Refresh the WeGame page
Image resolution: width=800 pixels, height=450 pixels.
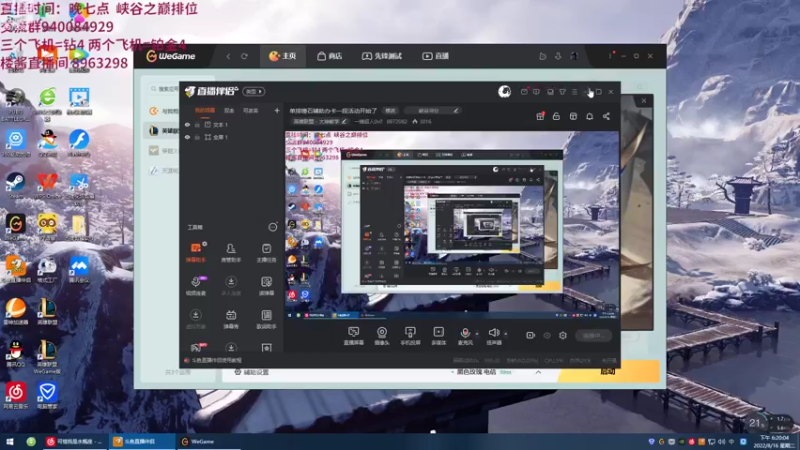click(244, 56)
